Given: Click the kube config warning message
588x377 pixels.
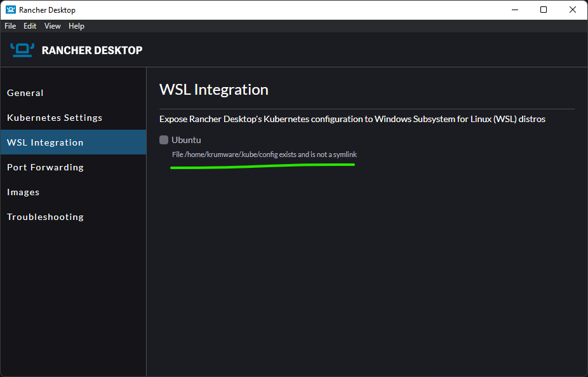Looking at the screenshot, I should tap(264, 154).
